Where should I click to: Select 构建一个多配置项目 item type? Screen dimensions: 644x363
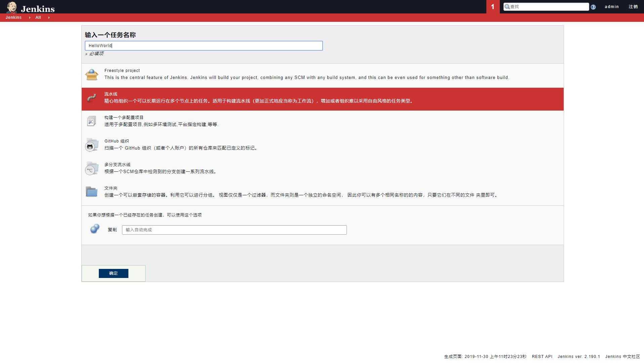323,123
